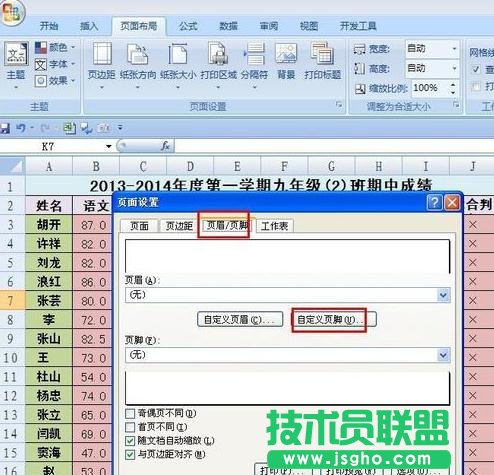Select the Header/Footer (页眉/页脚) dialog tab
The width and height of the screenshot is (494, 475).
pyautogui.click(x=227, y=225)
